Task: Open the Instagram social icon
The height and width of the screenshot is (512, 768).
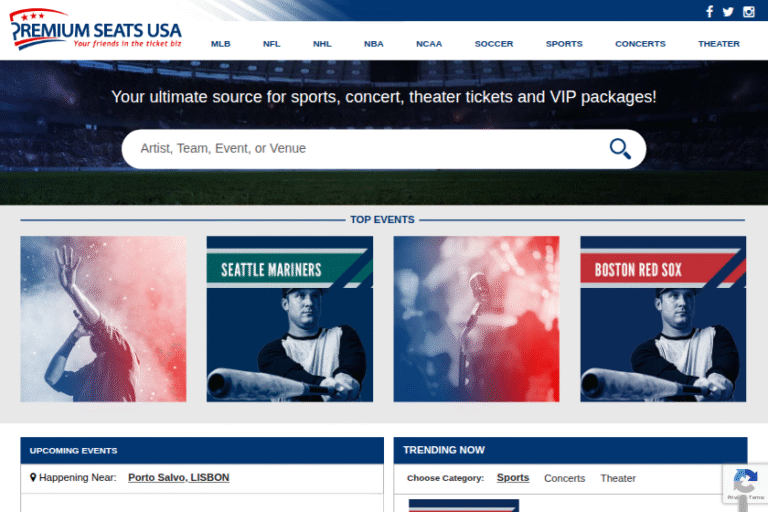Action: [748, 12]
